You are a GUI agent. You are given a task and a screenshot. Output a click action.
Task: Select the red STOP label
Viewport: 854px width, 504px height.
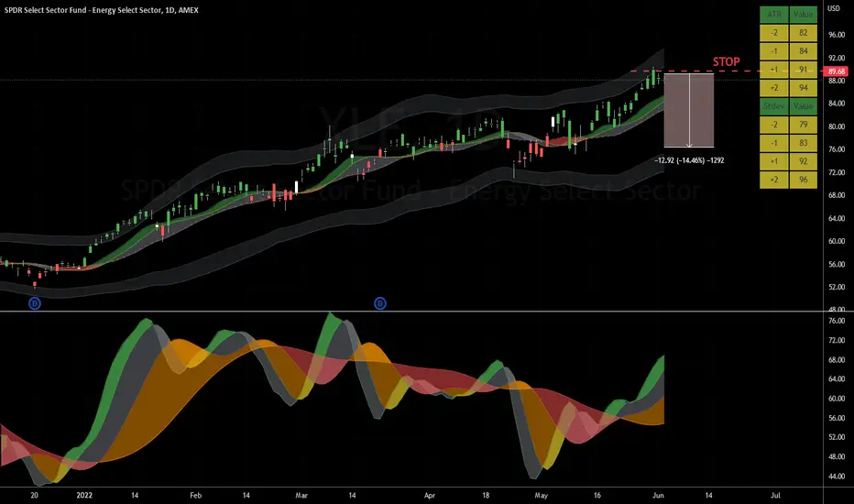tap(726, 62)
